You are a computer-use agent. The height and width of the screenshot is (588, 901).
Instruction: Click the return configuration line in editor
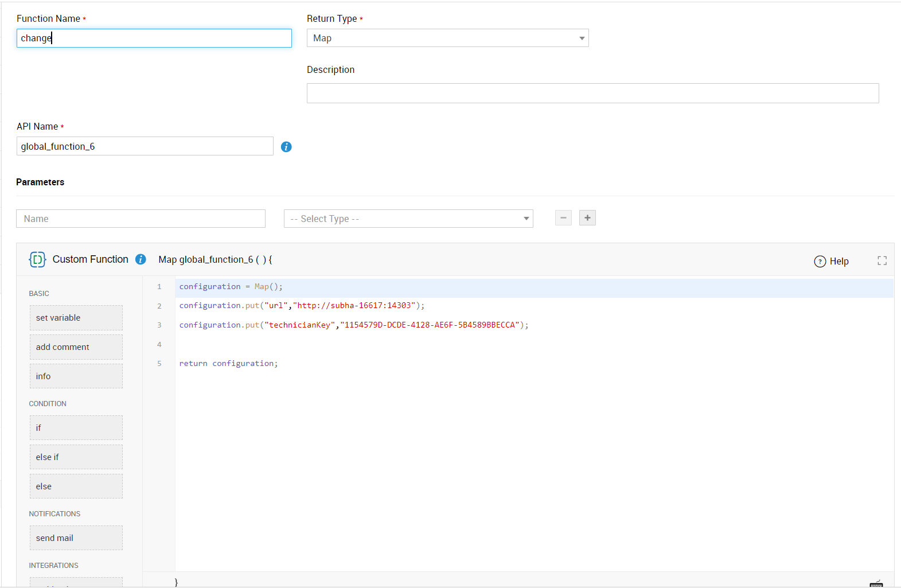(x=228, y=364)
